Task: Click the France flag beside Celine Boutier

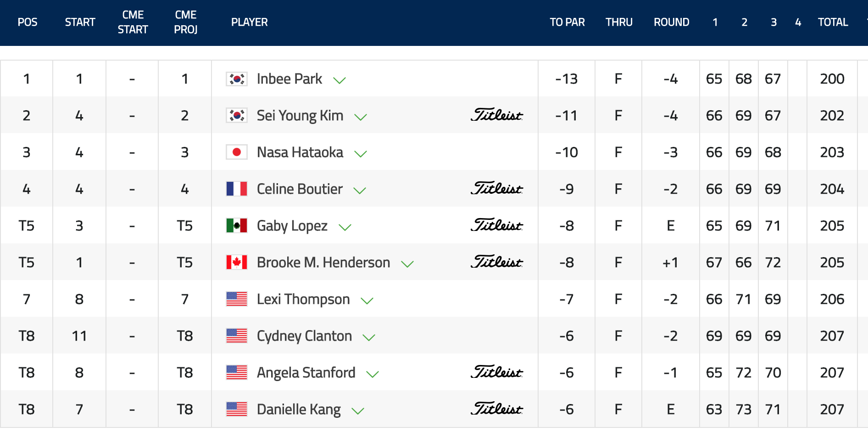Action: [x=237, y=189]
